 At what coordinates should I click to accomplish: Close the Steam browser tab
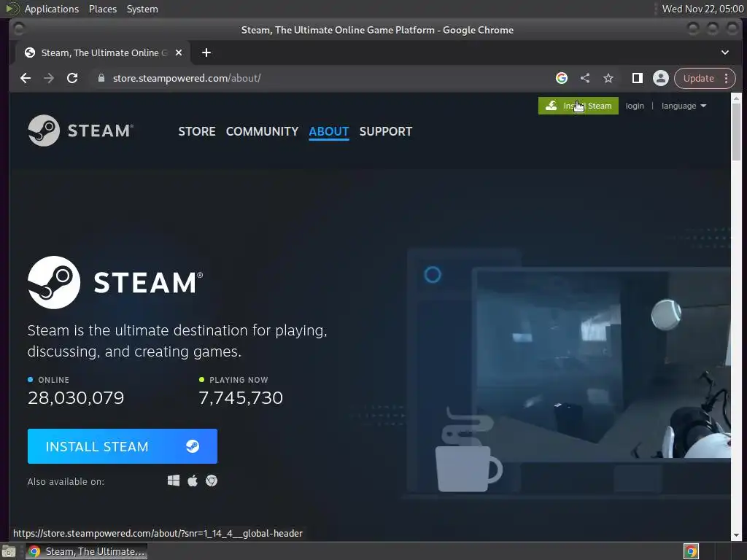click(x=179, y=52)
